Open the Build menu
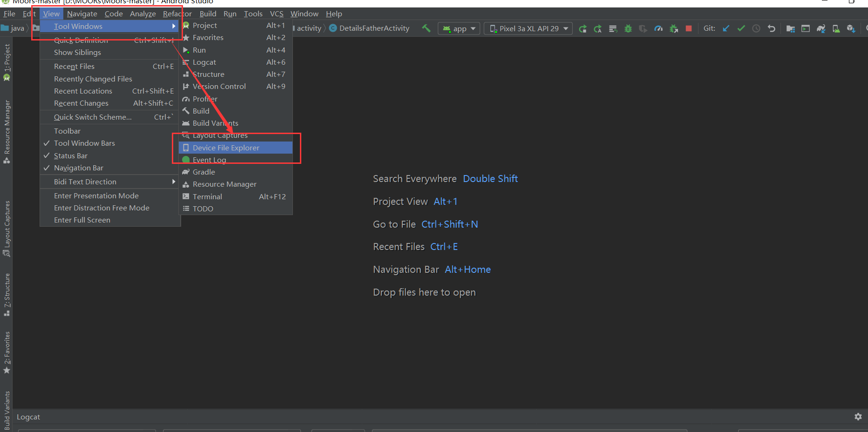Viewport: 868px width, 432px height. coord(208,13)
